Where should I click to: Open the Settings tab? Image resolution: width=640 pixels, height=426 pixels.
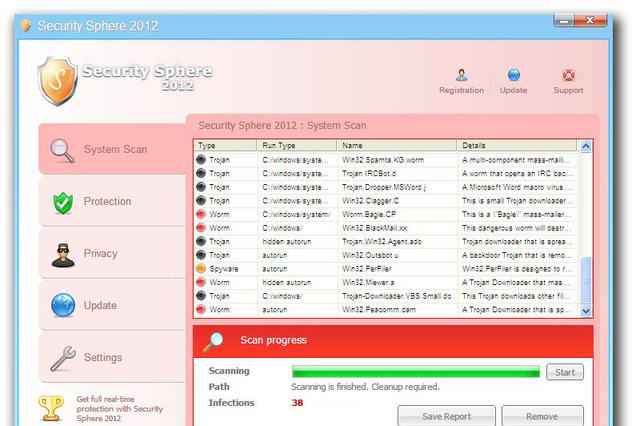(x=112, y=357)
